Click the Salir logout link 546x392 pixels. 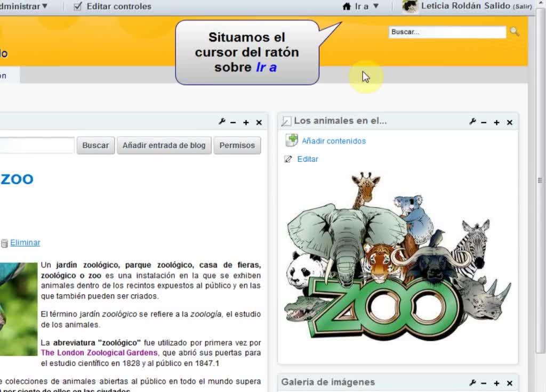pos(522,6)
